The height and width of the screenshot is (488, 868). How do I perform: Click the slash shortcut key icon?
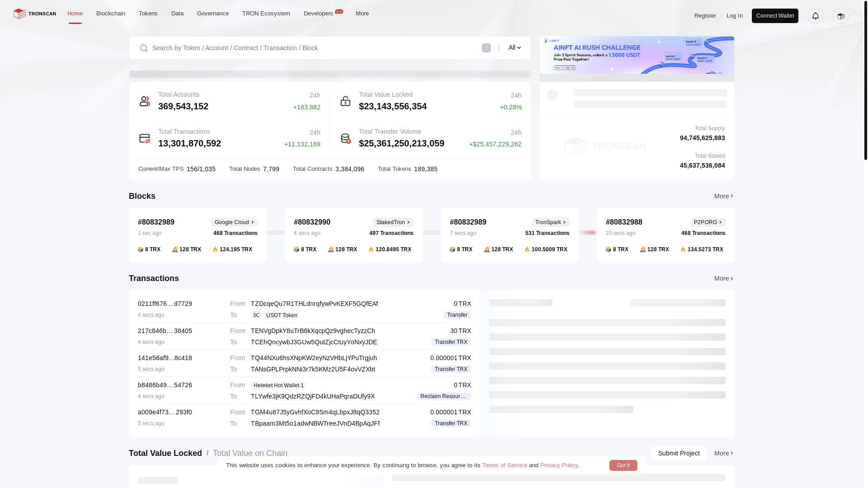tap(486, 48)
